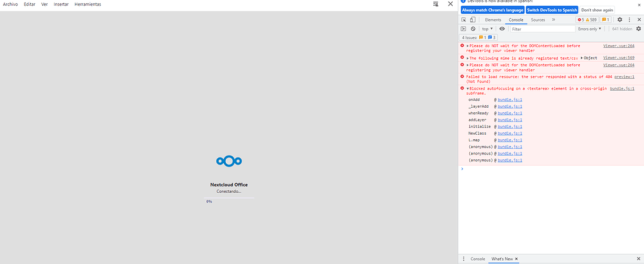Switch to the Console tab in the top bar
Screen dimensions: 644x264
pyautogui.click(x=516, y=20)
